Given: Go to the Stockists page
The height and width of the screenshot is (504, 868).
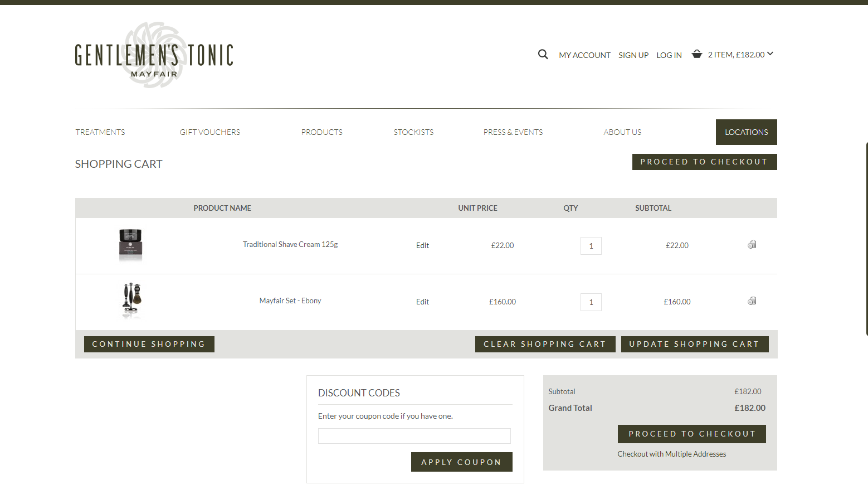Looking at the screenshot, I should [x=413, y=132].
